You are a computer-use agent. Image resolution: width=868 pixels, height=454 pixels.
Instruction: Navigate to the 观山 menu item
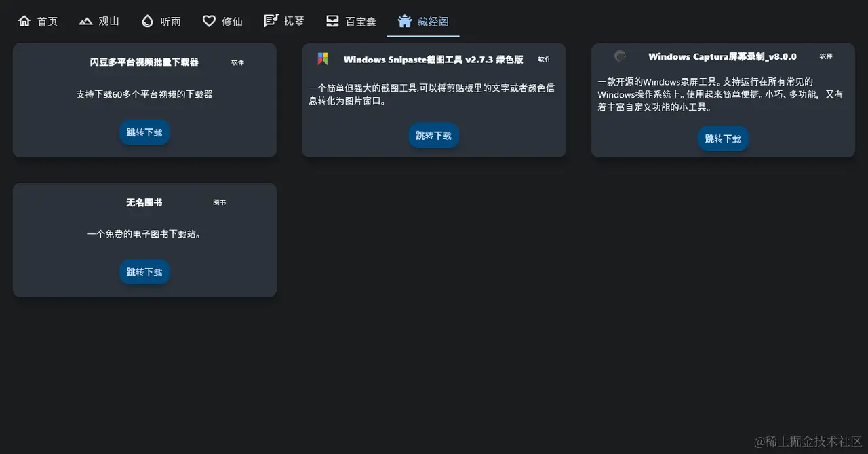[x=107, y=21]
